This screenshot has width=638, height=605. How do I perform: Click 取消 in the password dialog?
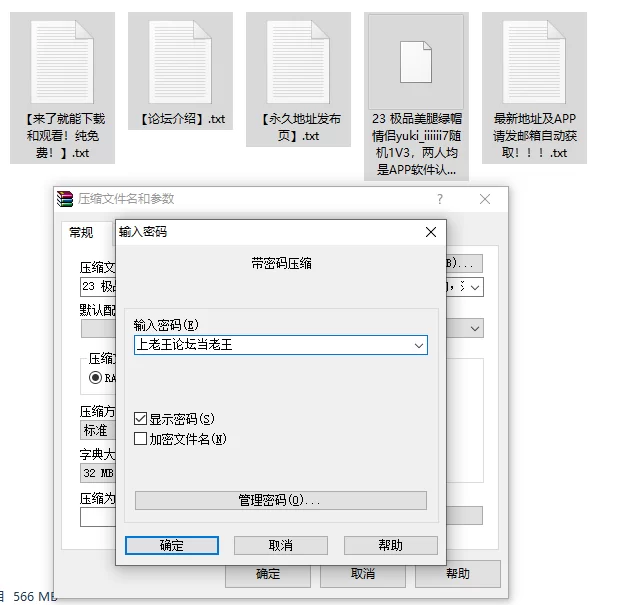[x=281, y=545]
